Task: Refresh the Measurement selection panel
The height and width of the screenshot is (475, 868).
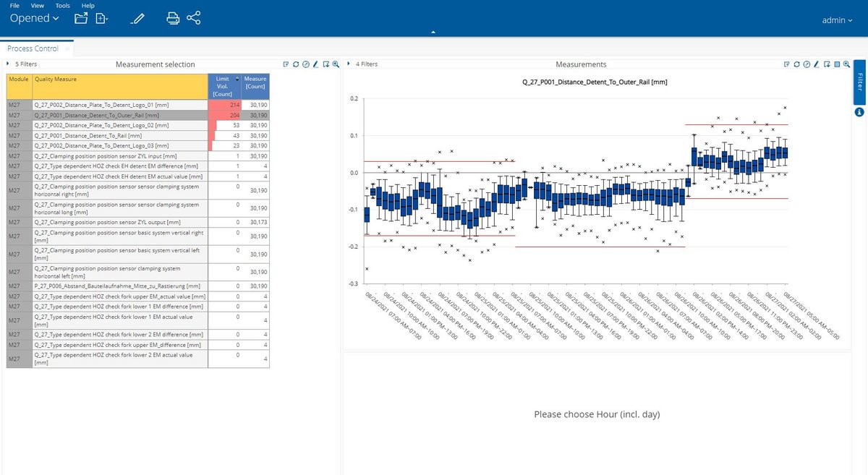Action: 297,64
